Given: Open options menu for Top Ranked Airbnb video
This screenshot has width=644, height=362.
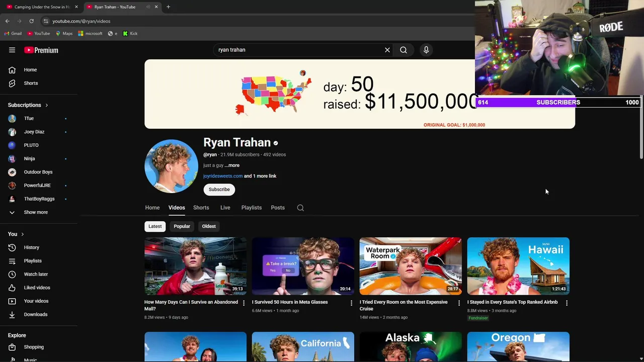Looking at the screenshot, I should 567,303.
